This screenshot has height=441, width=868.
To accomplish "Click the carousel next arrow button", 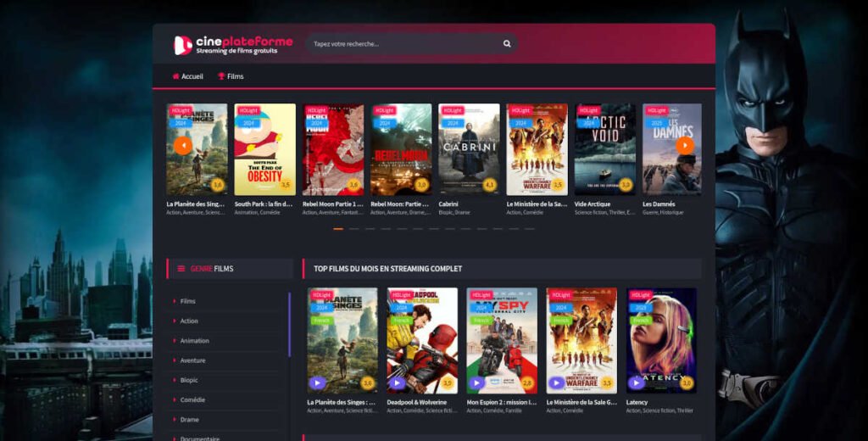I will coord(685,146).
